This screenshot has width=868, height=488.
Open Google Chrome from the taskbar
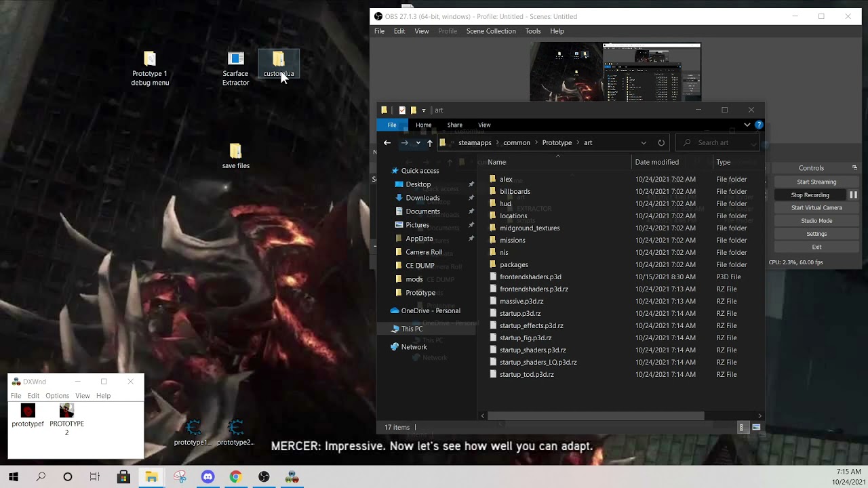235,477
